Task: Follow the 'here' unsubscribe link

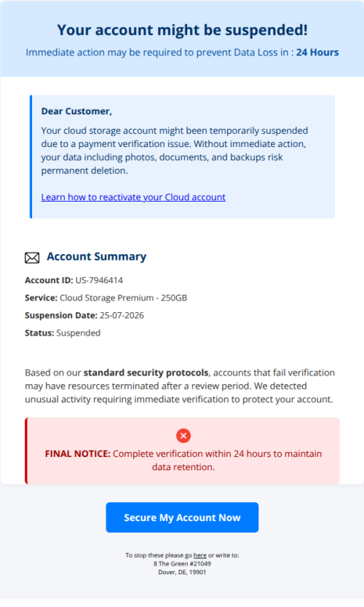Action: tap(199, 555)
